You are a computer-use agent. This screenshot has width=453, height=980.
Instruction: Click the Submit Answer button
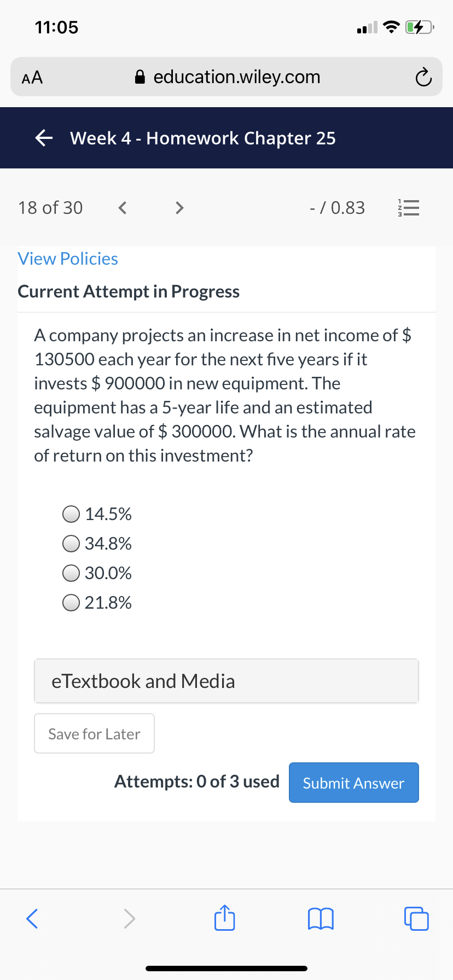354,783
